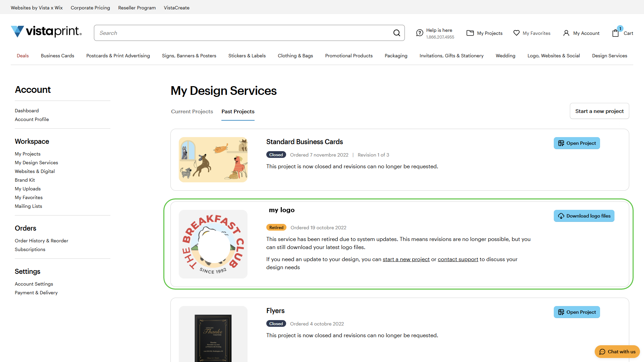The height and width of the screenshot is (362, 644).
Task: Open Websites & Digital sidebar link
Action: click(x=35, y=171)
